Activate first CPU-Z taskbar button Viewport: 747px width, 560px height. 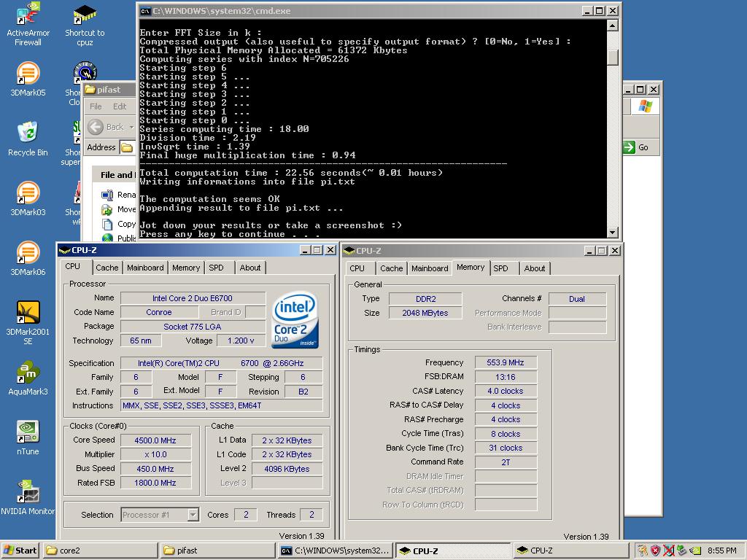coord(453,551)
